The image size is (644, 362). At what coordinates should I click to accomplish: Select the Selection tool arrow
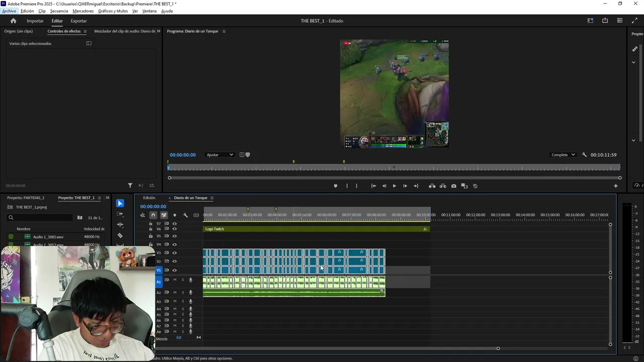pyautogui.click(x=120, y=203)
